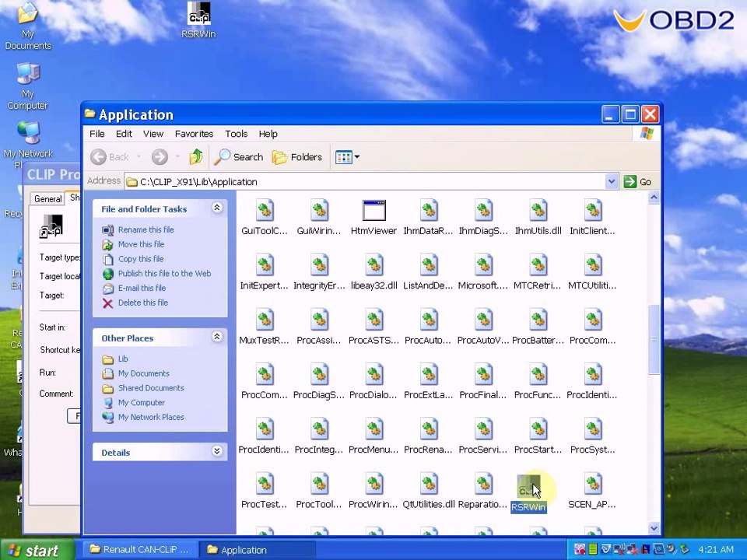
Task: Open Shared Documents from Other Places
Action: [151, 388]
